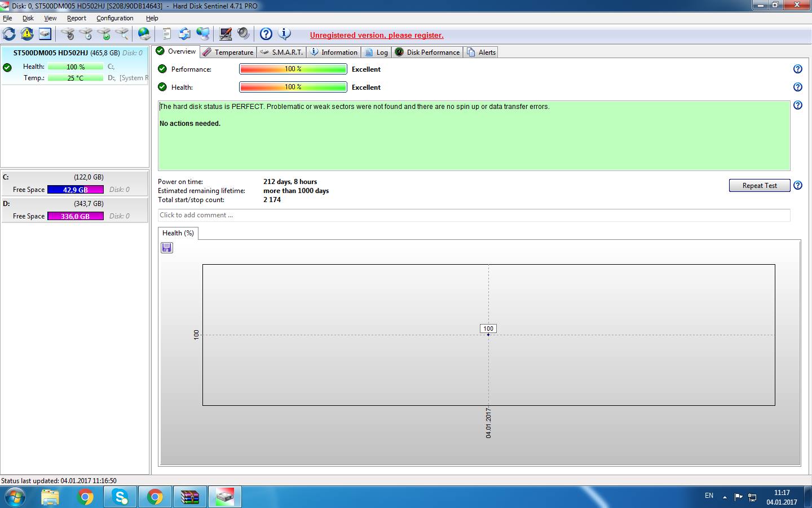Click the speaker sound toolbar icon

pos(243,34)
